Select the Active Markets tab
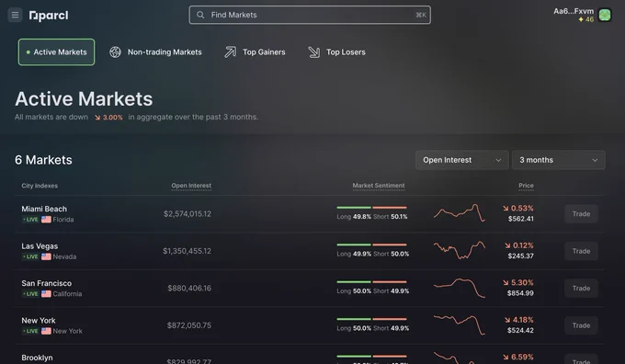The image size is (625, 364). [56, 52]
